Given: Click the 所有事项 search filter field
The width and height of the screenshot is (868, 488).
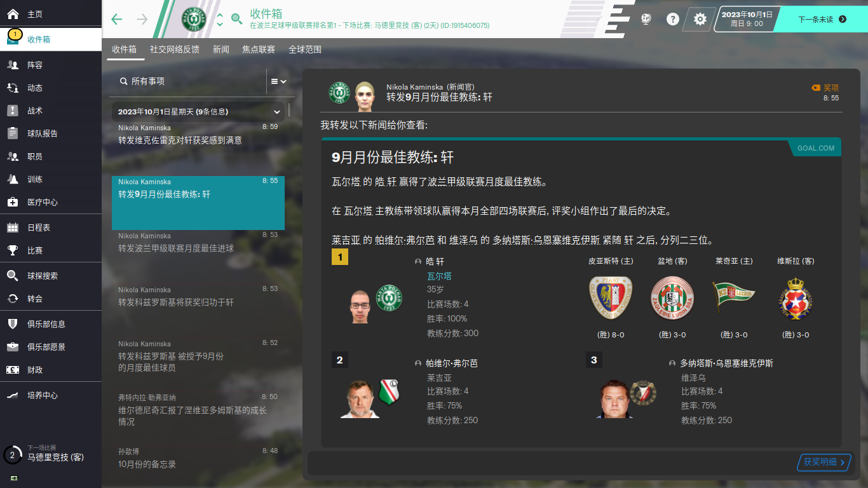Looking at the screenshot, I should (x=189, y=81).
